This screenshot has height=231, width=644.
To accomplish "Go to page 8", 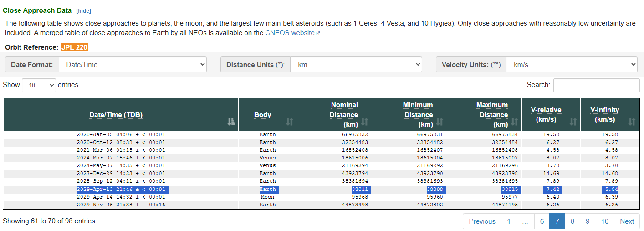I will tap(572, 221).
